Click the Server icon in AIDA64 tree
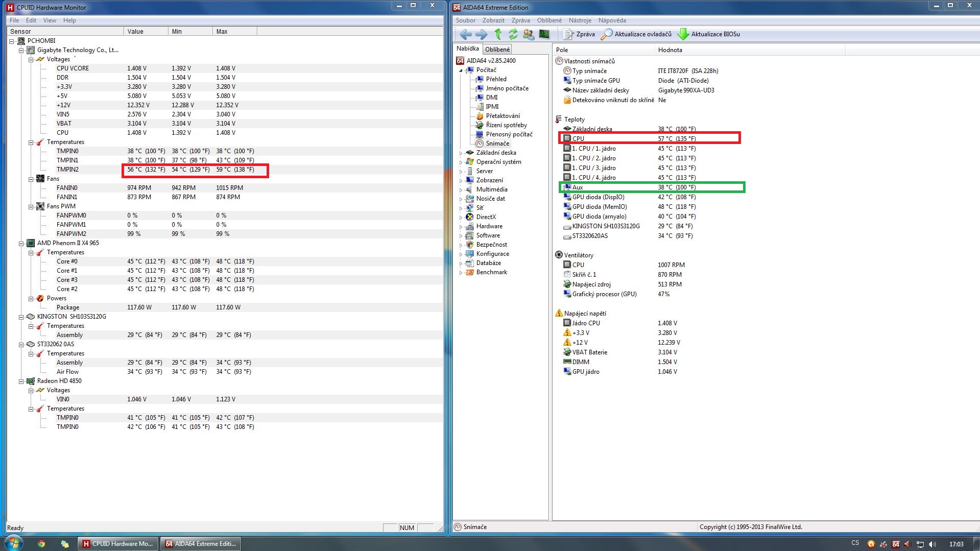The width and height of the screenshot is (980, 551). 470,171
